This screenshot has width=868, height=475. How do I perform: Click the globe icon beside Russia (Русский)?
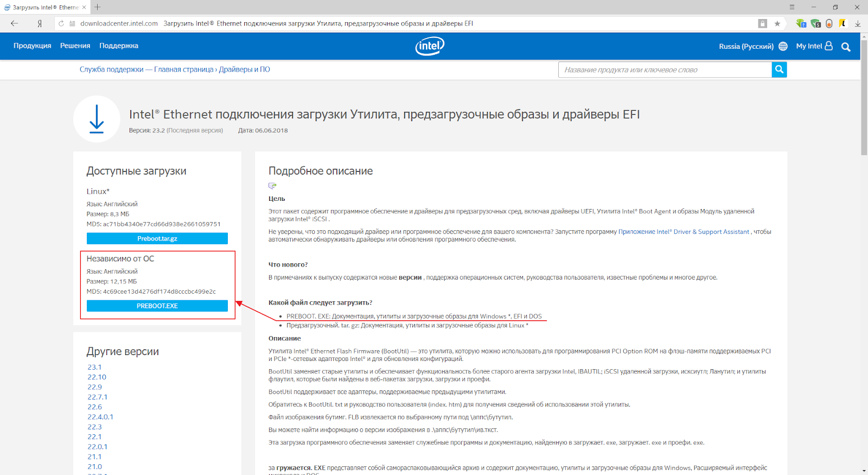point(783,46)
